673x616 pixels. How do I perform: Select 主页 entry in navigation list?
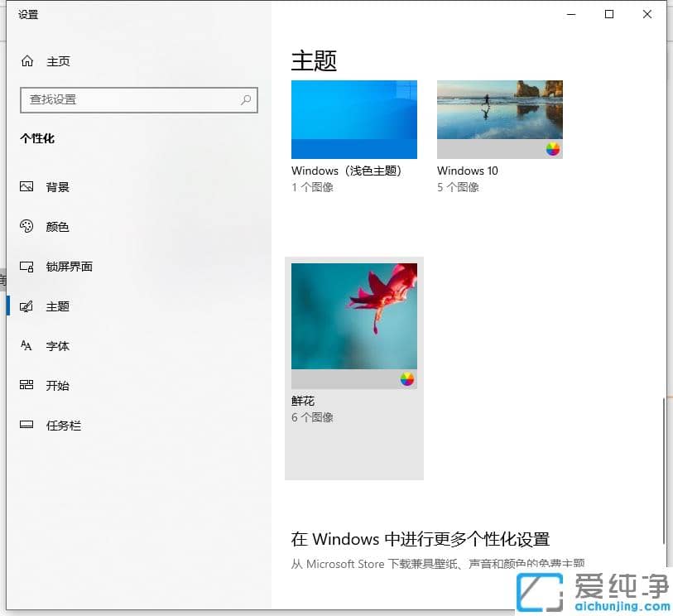55,60
